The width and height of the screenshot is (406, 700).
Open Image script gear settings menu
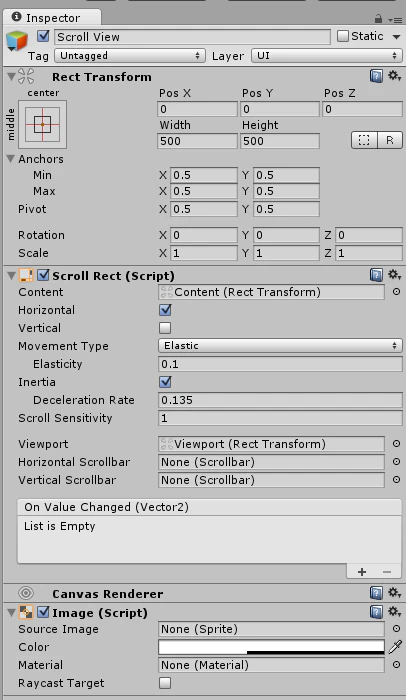coord(394,612)
